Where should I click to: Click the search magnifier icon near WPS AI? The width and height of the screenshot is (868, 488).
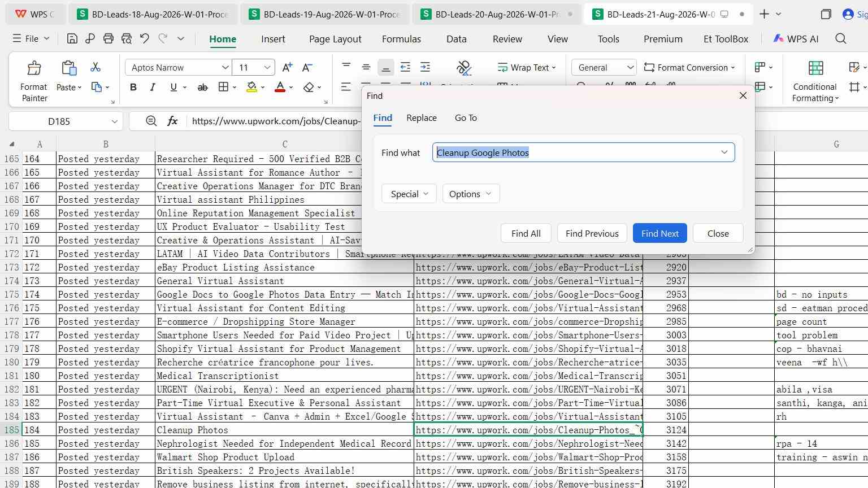(841, 38)
